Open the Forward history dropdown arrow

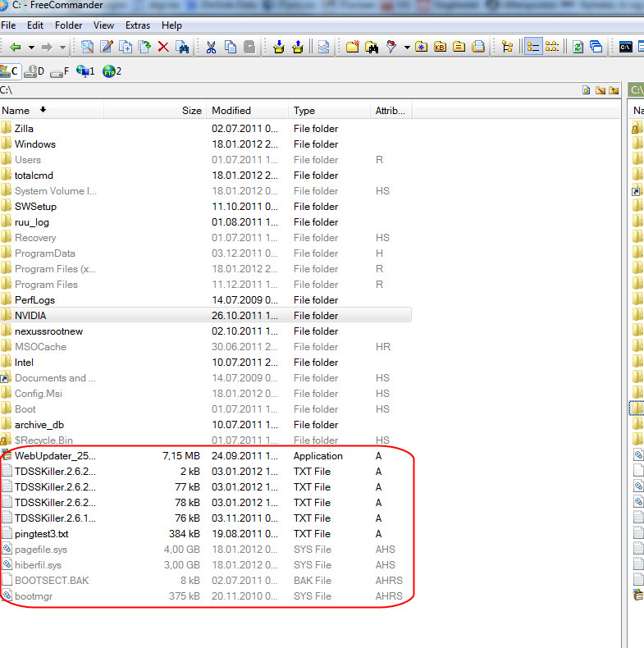(x=62, y=48)
